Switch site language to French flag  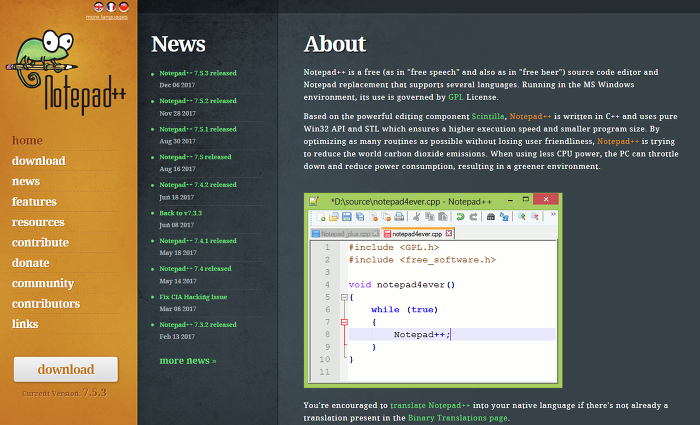[111, 7]
